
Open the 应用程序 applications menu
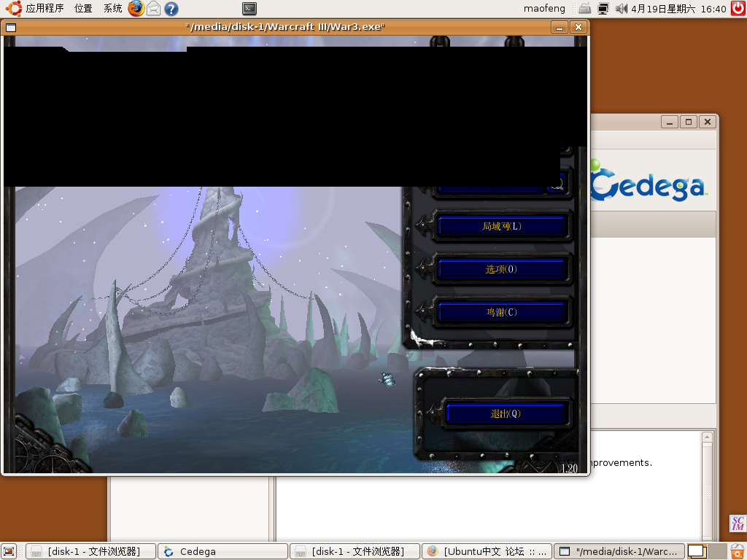pos(44,8)
